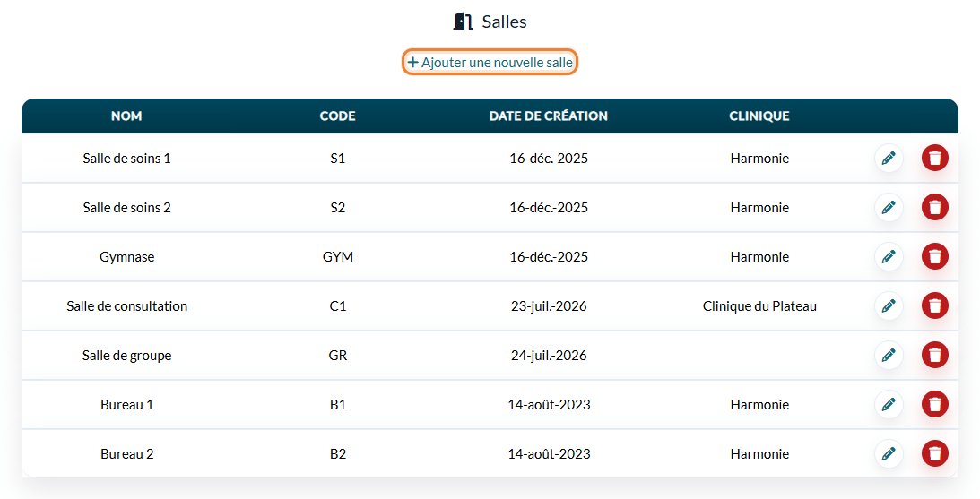Edit the Bureau 1 row
The image size is (980, 499).
(x=889, y=405)
